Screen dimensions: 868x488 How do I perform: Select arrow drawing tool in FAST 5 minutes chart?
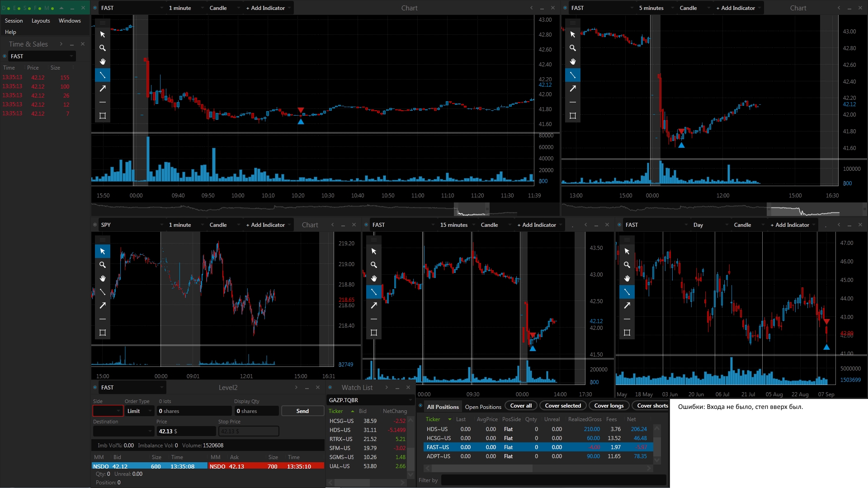[x=573, y=89]
